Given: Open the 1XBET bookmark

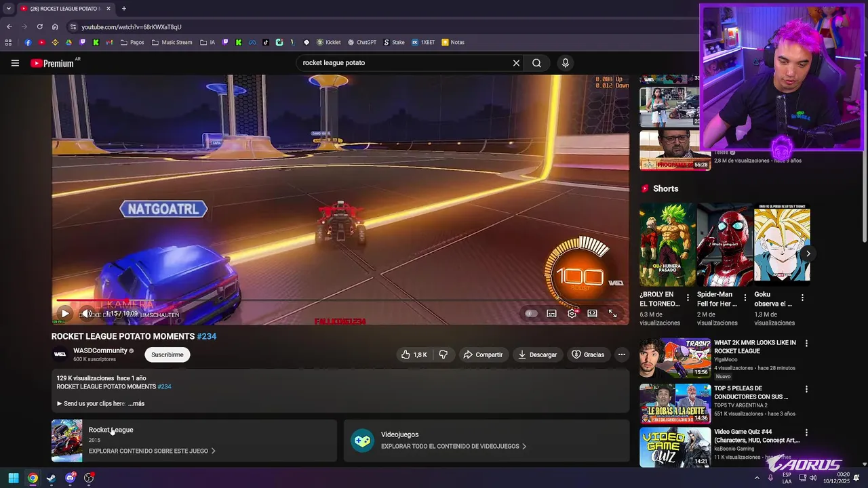Looking at the screenshot, I should point(423,42).
